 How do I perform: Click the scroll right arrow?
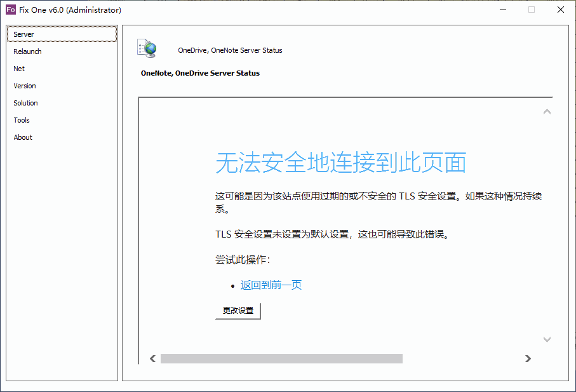528,358
